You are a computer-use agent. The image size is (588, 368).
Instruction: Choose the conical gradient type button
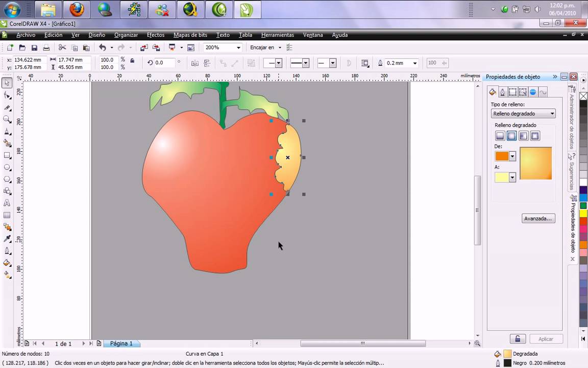pyautogui.click(x=524, y=136)
